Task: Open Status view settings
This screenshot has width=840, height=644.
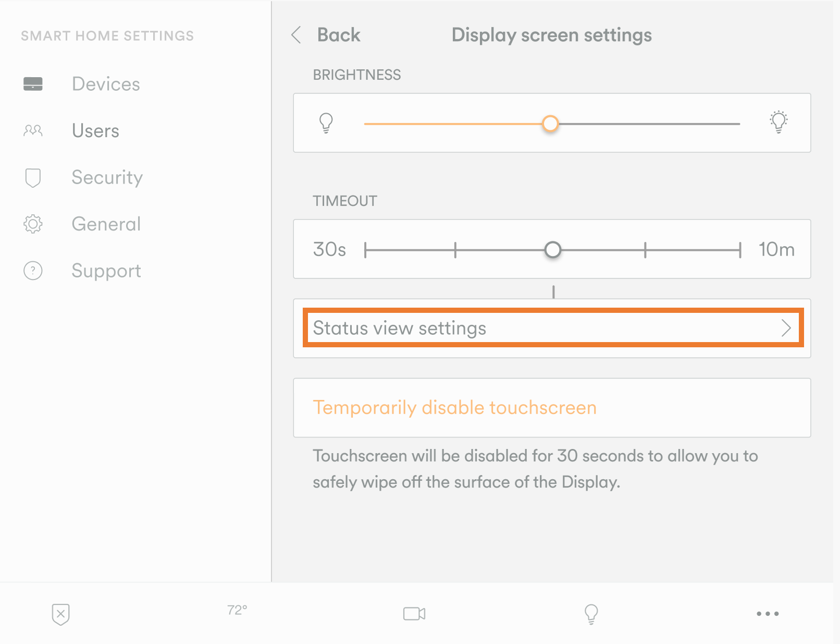Action: [x=399, y=328]
